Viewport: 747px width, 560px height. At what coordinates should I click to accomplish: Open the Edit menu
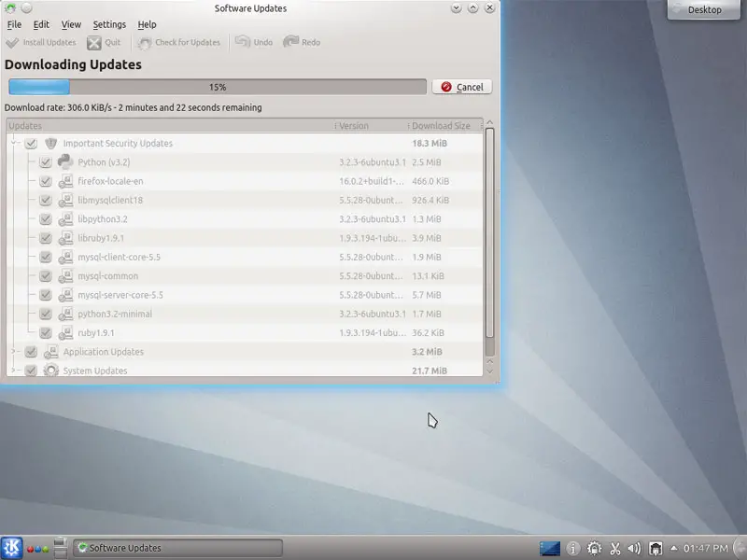[41, 24]
